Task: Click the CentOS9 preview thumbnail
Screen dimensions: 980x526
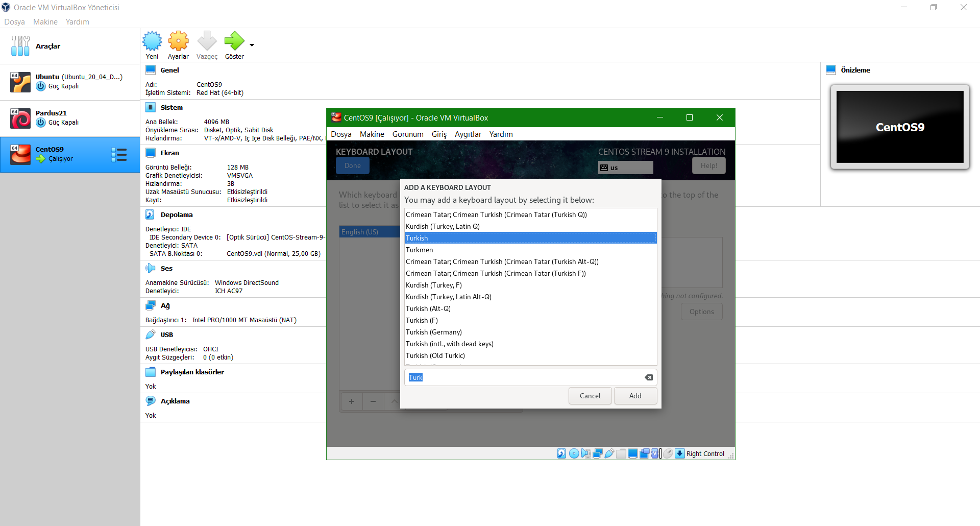Action: tap(900, 127)
